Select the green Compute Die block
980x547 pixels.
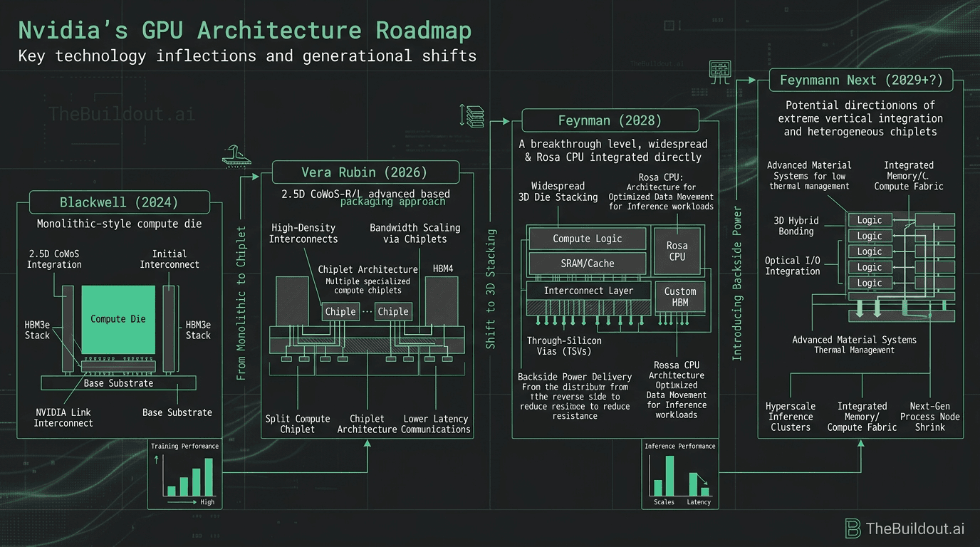coord(118,319)
